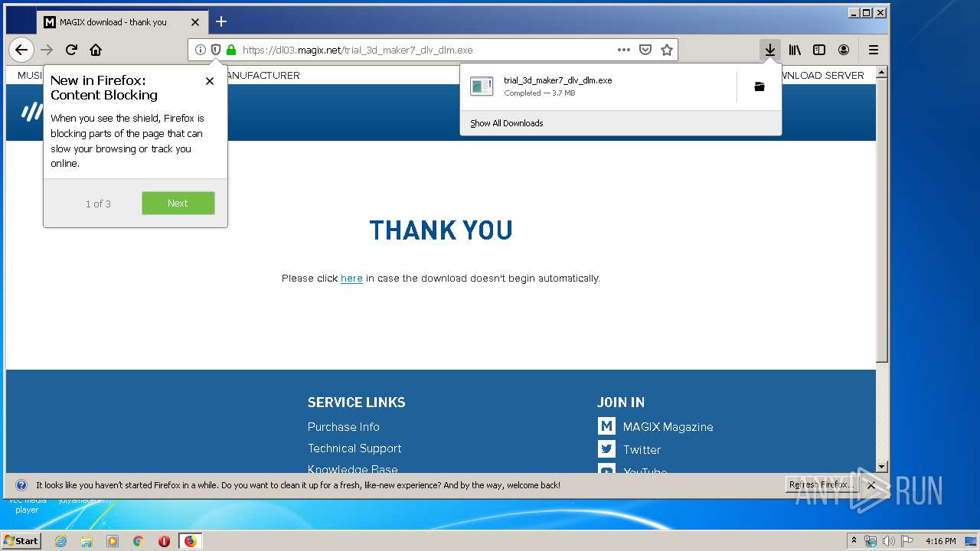Open the MAGIX Twitter link
980x551 pixels.
tap(642, 450)
